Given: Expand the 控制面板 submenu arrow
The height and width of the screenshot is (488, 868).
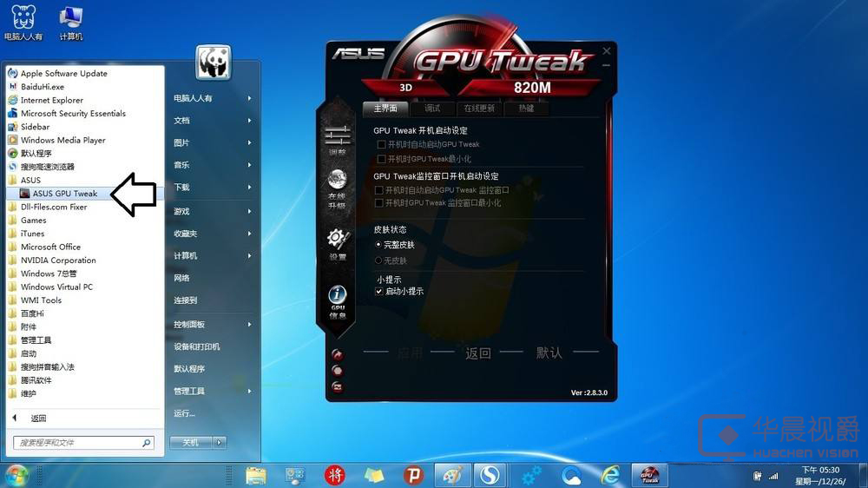Looking at the screenshot, I should point(250,324).
